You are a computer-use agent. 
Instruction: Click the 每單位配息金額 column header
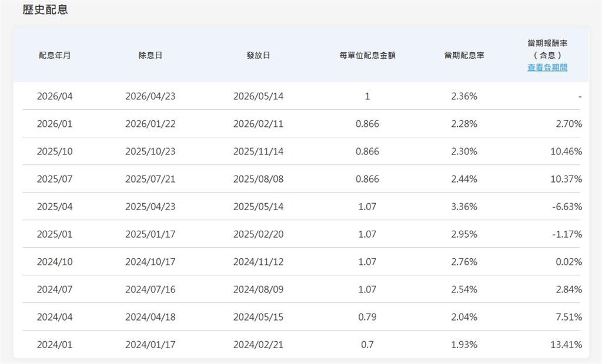click(367, 55)
